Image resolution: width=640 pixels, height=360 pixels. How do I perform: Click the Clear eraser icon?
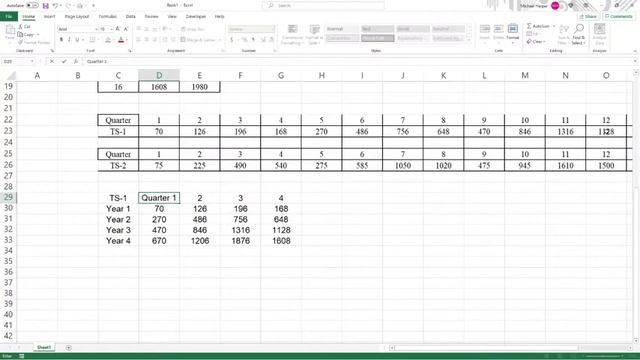point(529,42)
